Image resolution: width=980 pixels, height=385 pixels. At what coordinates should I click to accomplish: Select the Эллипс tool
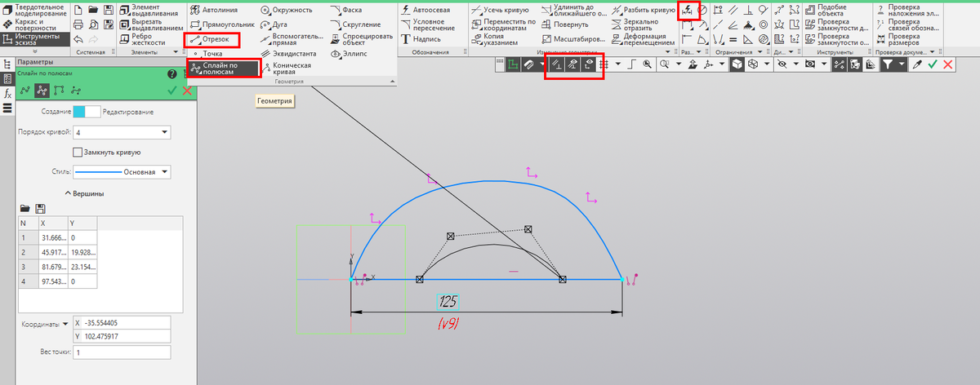[350, 54]
